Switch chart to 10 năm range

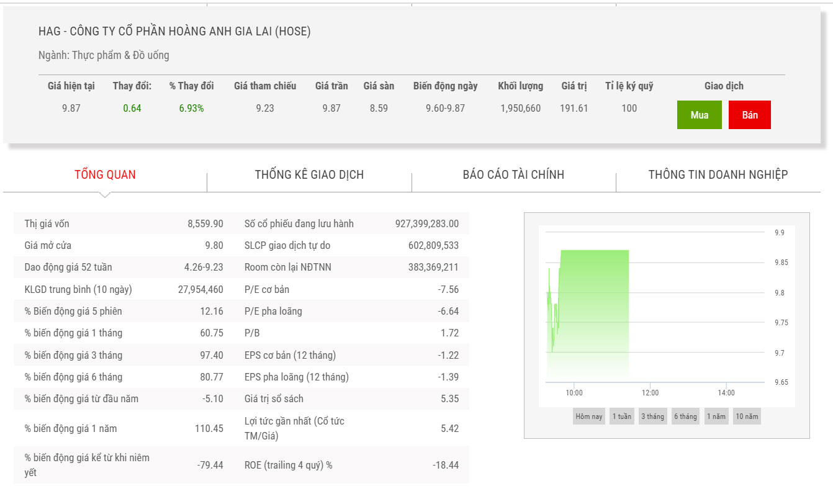tap(747, 416)
